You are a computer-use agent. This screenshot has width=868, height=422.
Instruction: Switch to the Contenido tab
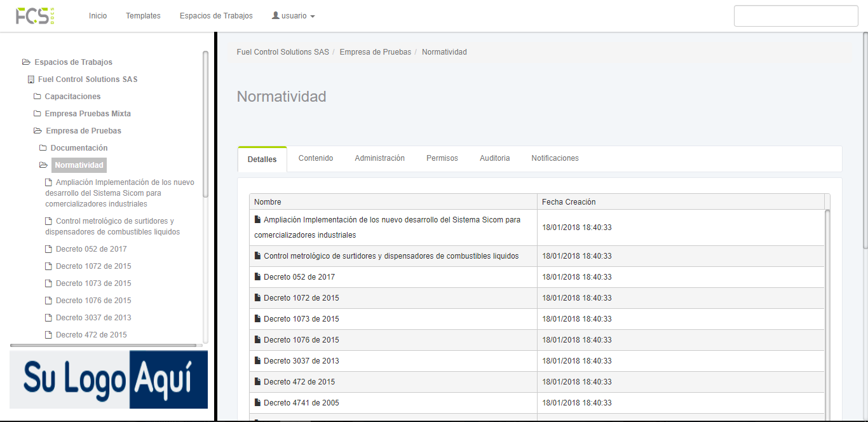point(316,158)
